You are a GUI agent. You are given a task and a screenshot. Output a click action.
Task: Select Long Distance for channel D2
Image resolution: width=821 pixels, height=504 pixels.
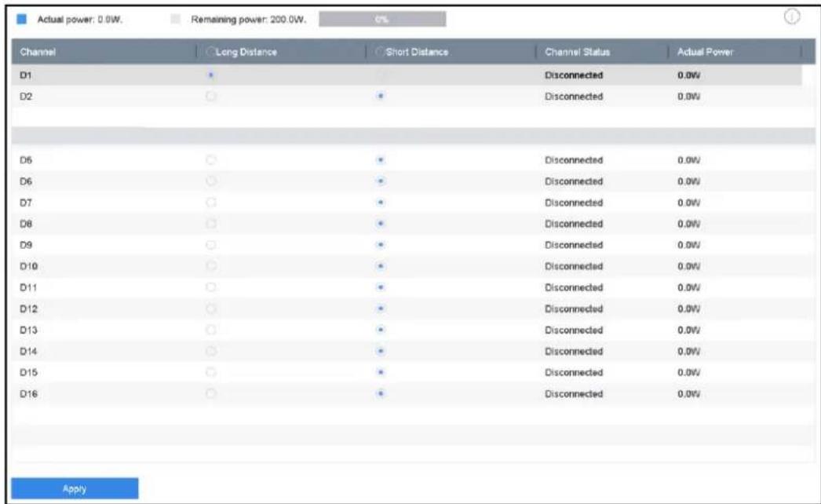tap(211, 97)
